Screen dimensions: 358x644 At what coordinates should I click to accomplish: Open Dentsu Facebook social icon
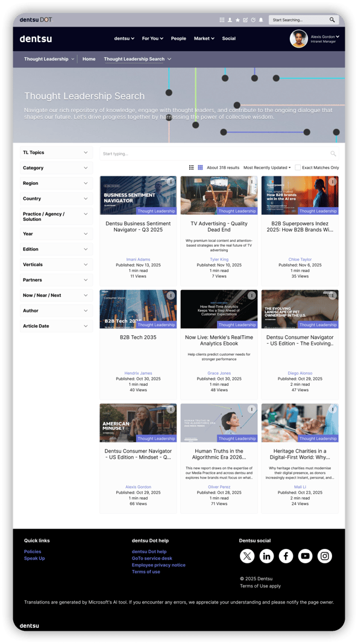(x=286, y=556)
